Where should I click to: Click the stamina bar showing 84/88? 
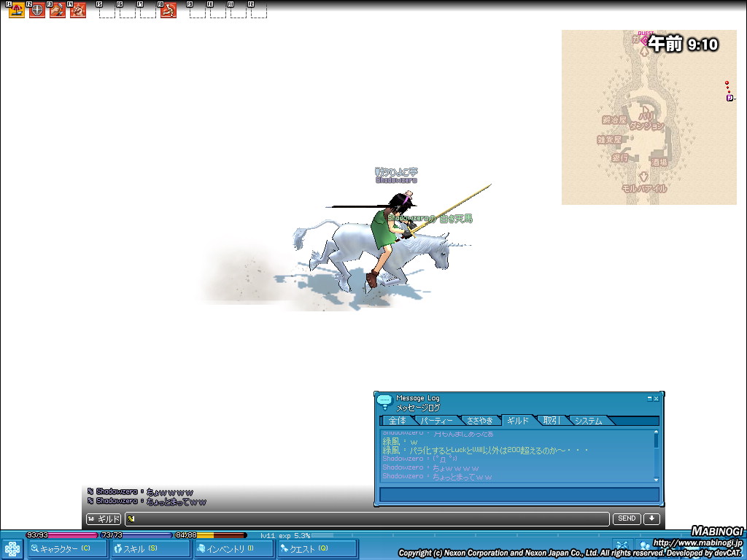click(x=211, y=535)
